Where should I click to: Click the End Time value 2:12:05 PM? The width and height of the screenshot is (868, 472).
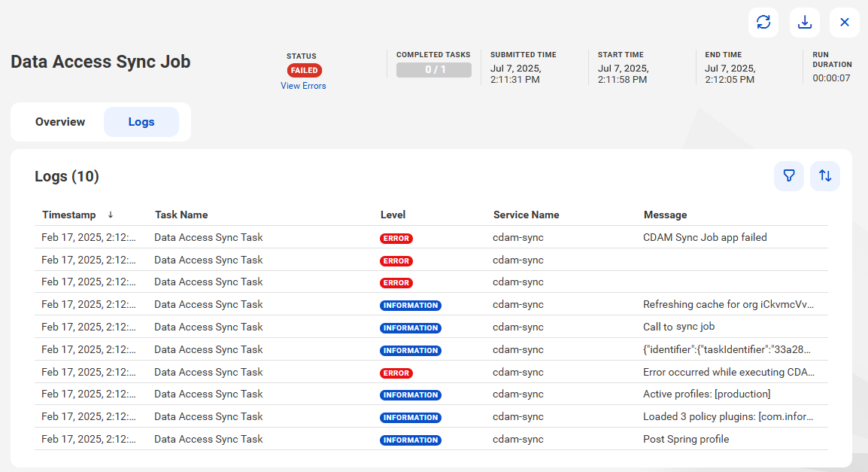[x=730, y=80]
